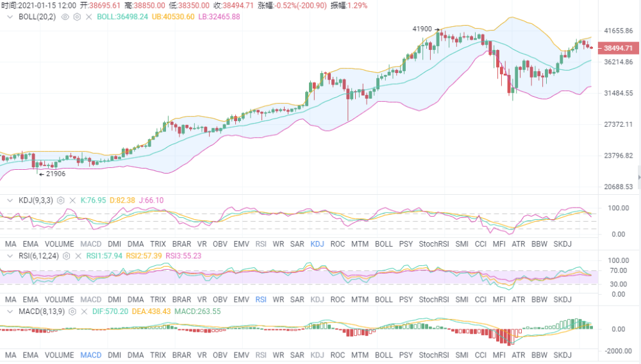Open MACD(8,13,9) settings gear icon
The height and width of the screenshot is (364, 641).
tap(72, 311)
